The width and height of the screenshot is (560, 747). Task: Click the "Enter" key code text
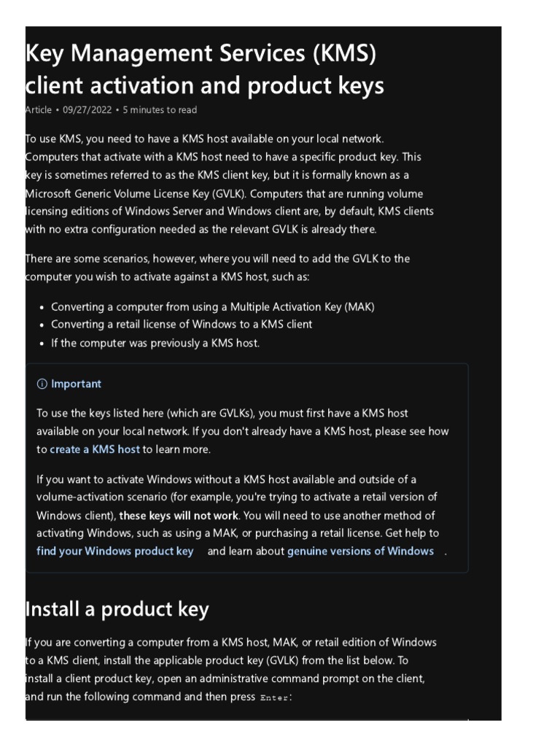pos(275,698)
